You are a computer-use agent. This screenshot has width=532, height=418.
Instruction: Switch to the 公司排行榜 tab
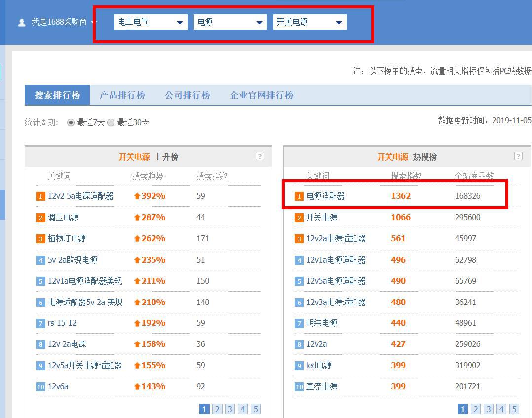click(x=187, y=95)
